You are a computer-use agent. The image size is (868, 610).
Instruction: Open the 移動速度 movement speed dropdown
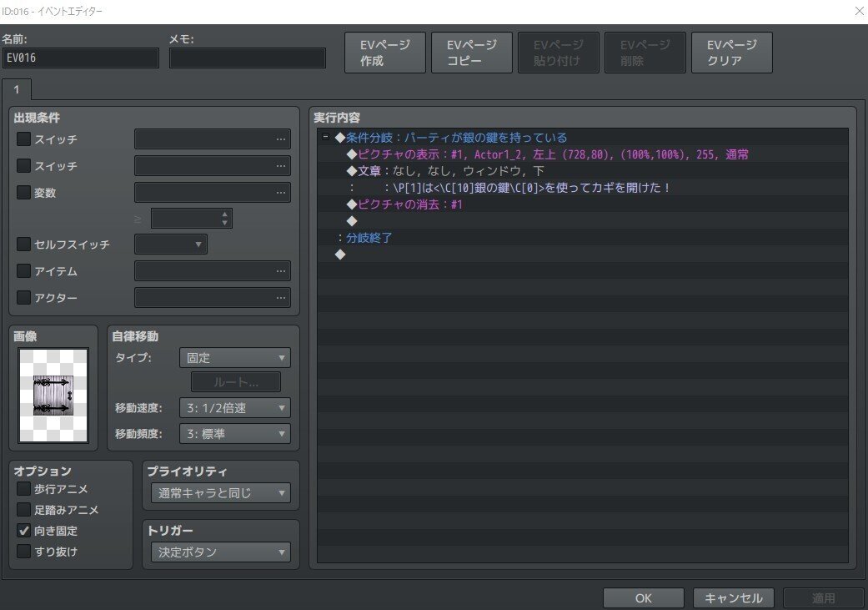[x=234, y=408]
